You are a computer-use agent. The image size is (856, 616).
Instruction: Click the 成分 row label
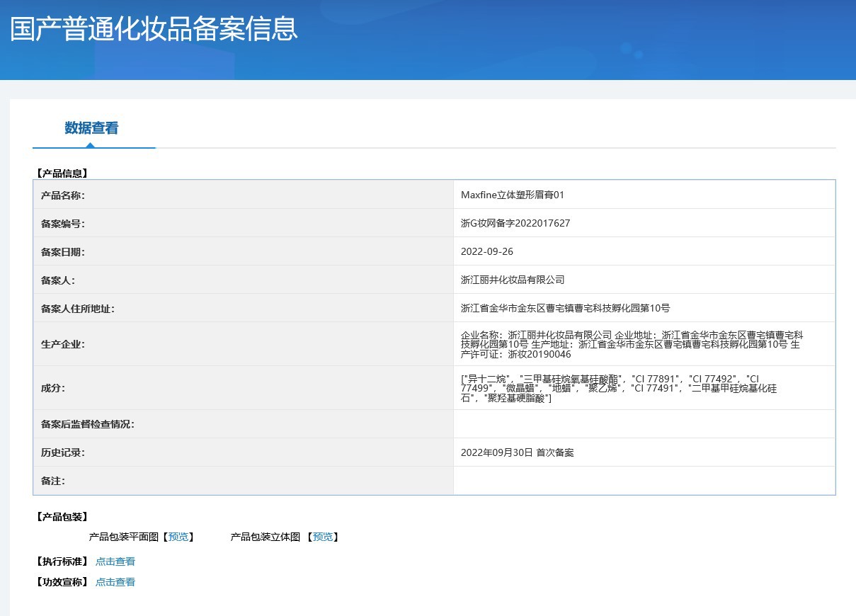[53, 388]
